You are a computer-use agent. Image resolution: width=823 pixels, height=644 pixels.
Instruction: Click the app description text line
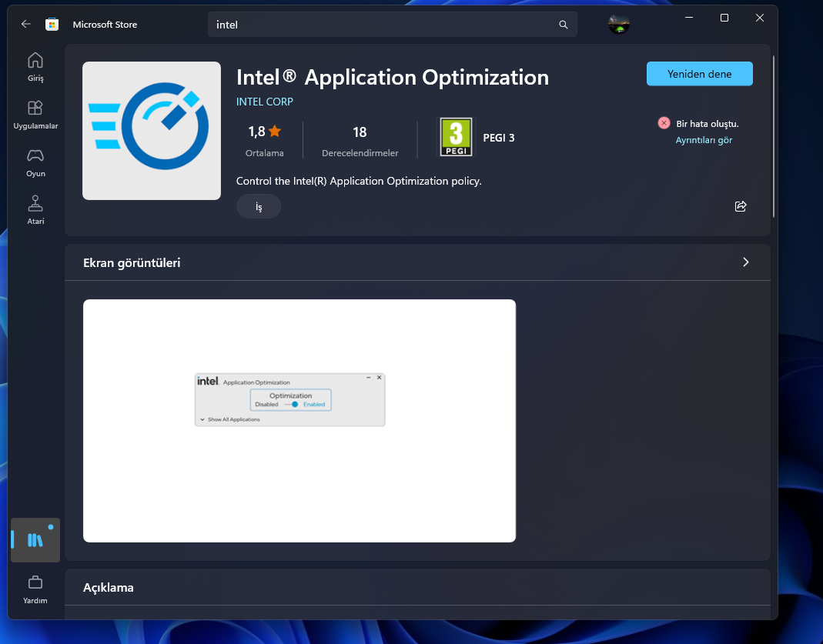(x=359, y=181)
